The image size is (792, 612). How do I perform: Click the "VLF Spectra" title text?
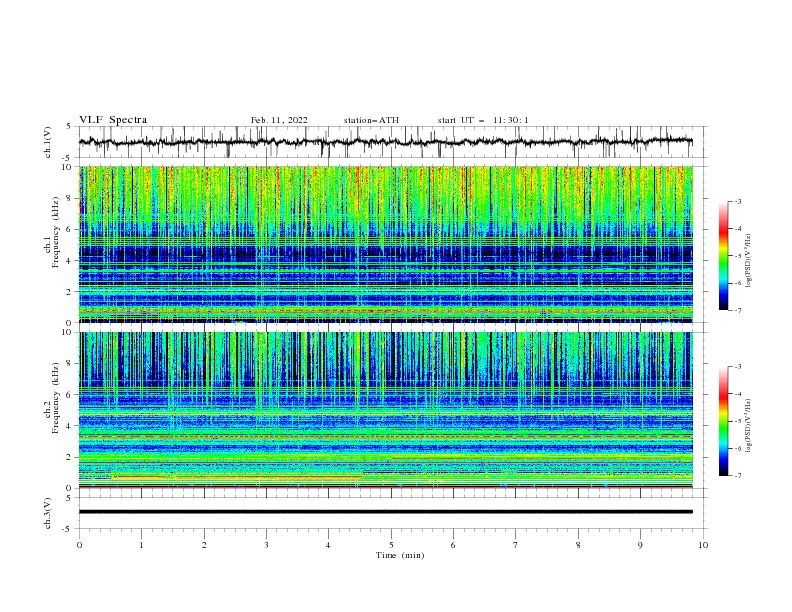click(113, 120)
